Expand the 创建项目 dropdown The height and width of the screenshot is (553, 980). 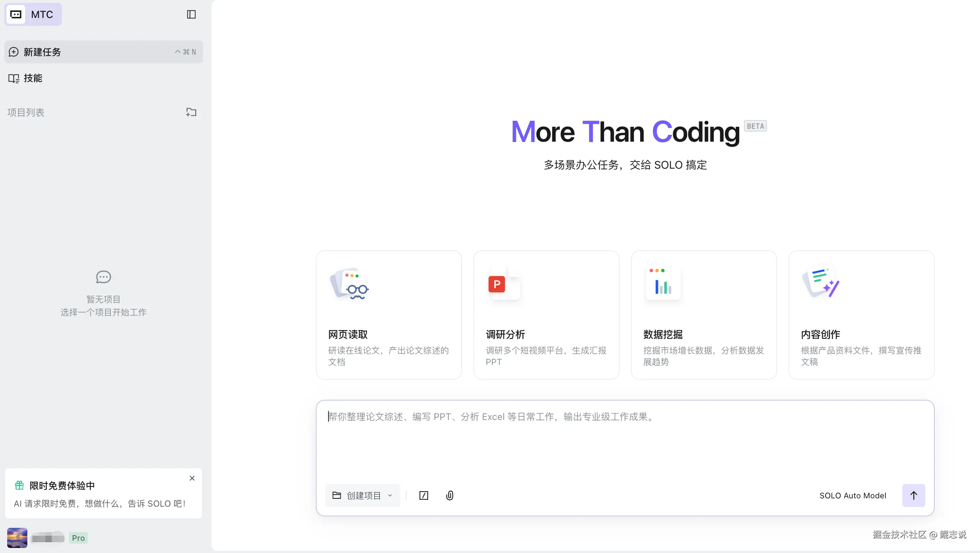pos(362,495)
